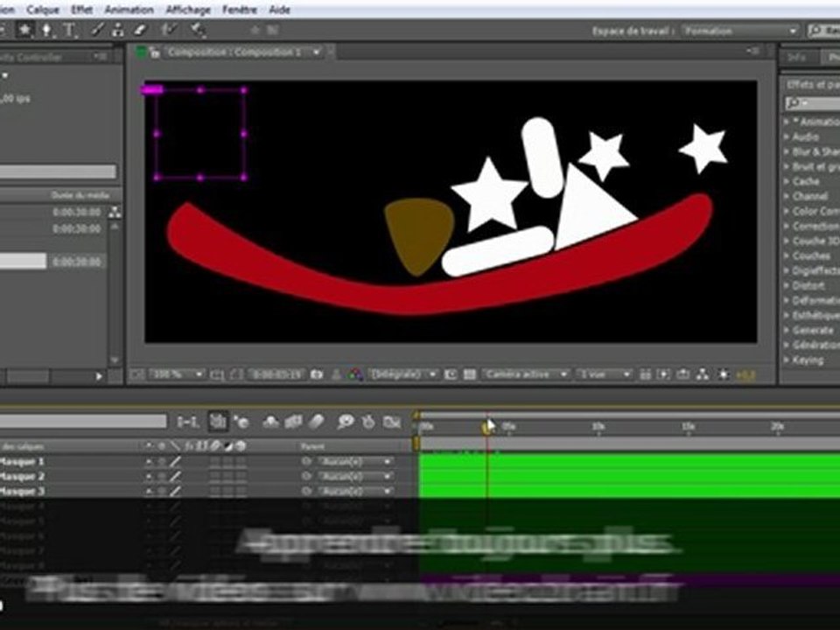
Task: Toggle motion blur box for Masque 3
Action: click(215, 490)
